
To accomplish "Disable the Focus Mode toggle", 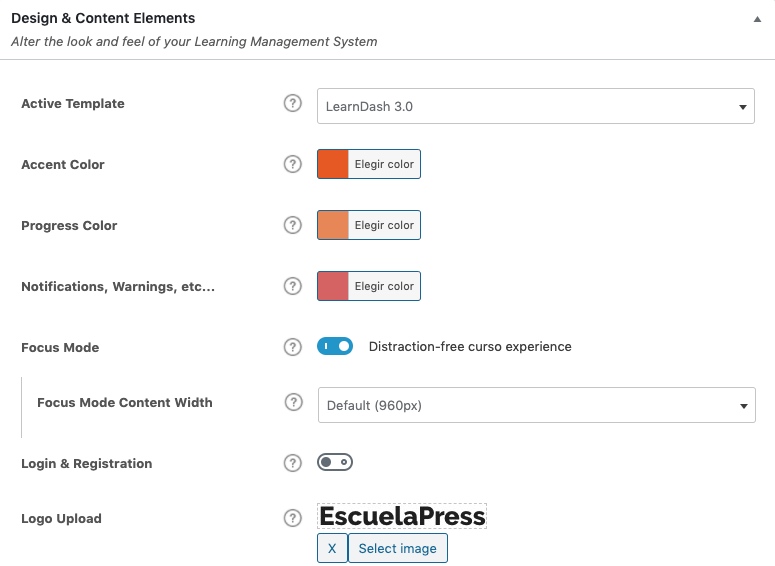I will (x=335, y=346).
